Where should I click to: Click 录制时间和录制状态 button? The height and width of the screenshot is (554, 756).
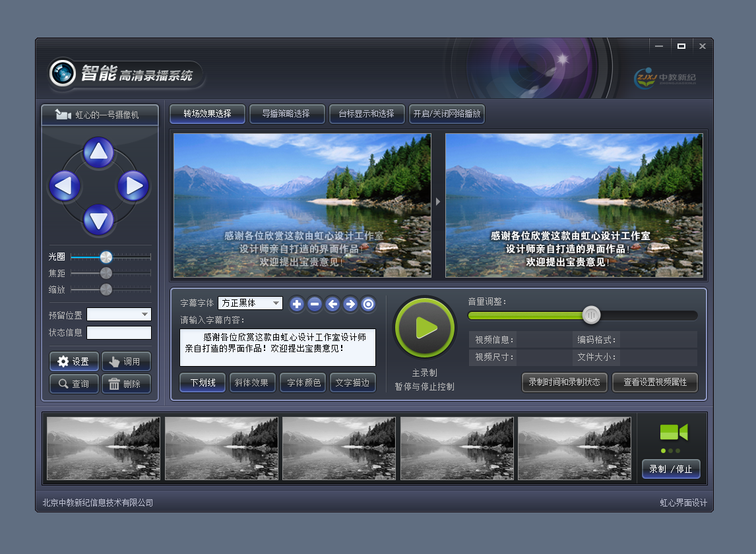(565, 383)
